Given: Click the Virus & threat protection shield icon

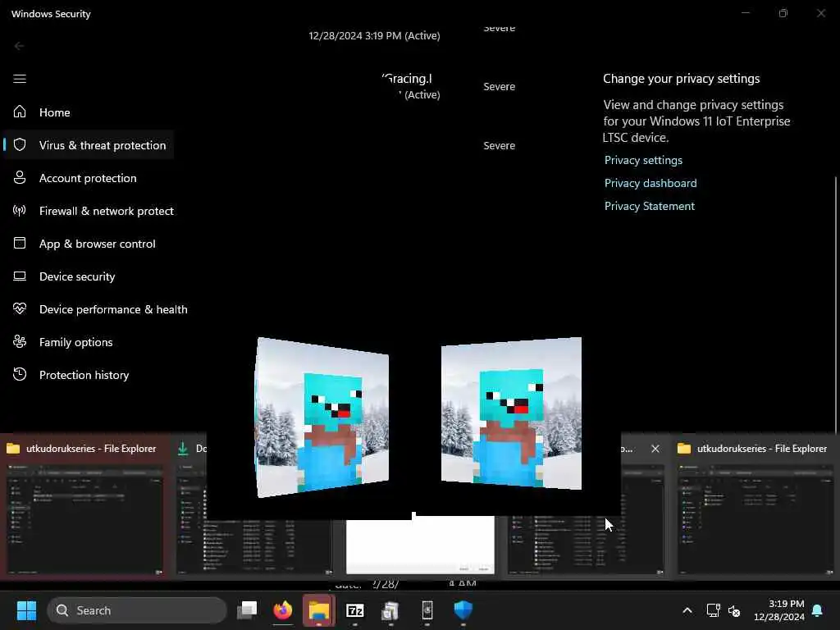Looking at the screenshot, I should point(20,144).
